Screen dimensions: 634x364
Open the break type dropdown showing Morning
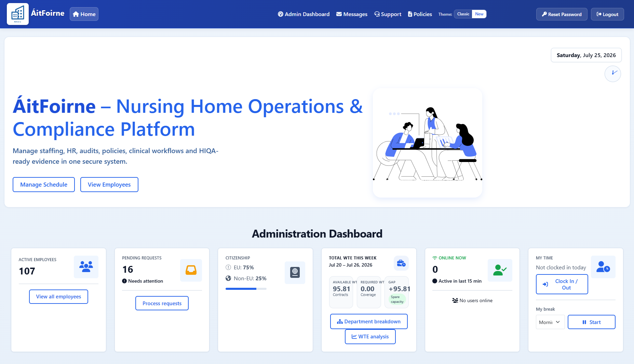(550, 322)
